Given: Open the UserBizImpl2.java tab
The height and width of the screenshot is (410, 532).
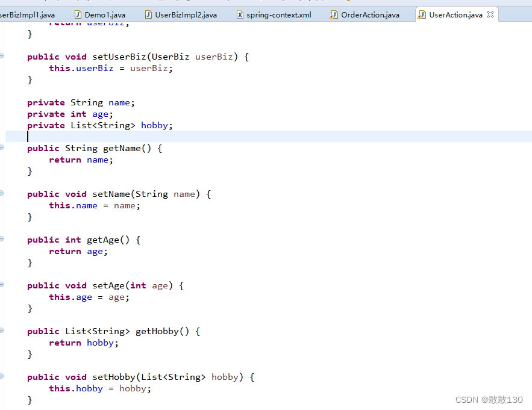Looking at the screenshot, I should pos(181,15).
